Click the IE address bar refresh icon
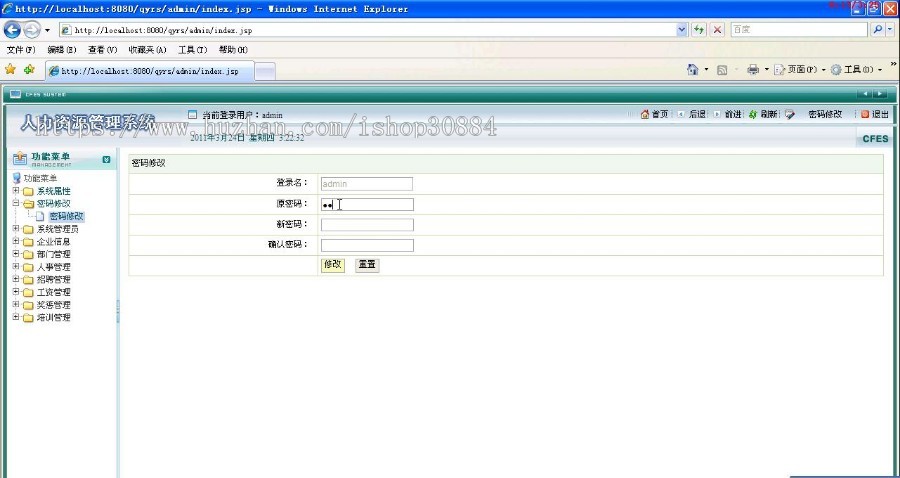 point(699,30)
